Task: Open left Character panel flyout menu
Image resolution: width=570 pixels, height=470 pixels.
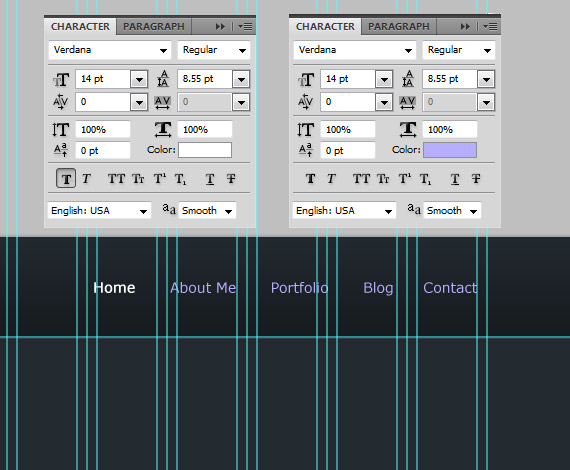Action: pyautogui.click(x=245, y=27)
